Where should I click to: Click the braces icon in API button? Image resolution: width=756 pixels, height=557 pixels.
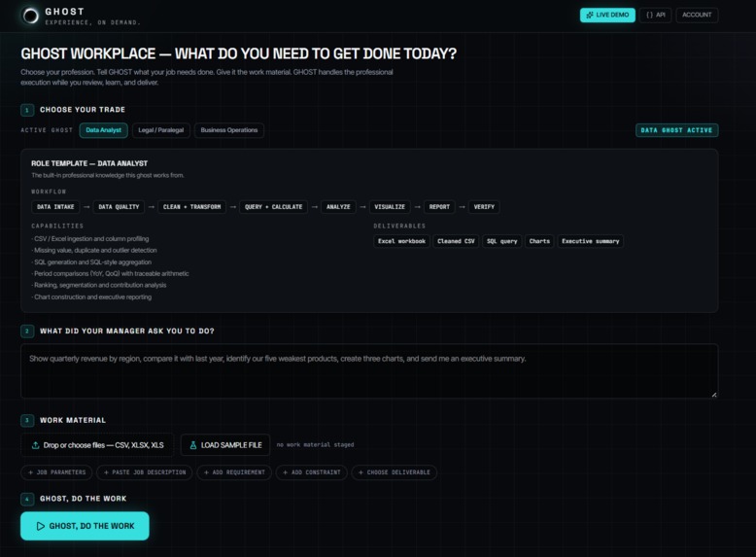tap(649, 15)
